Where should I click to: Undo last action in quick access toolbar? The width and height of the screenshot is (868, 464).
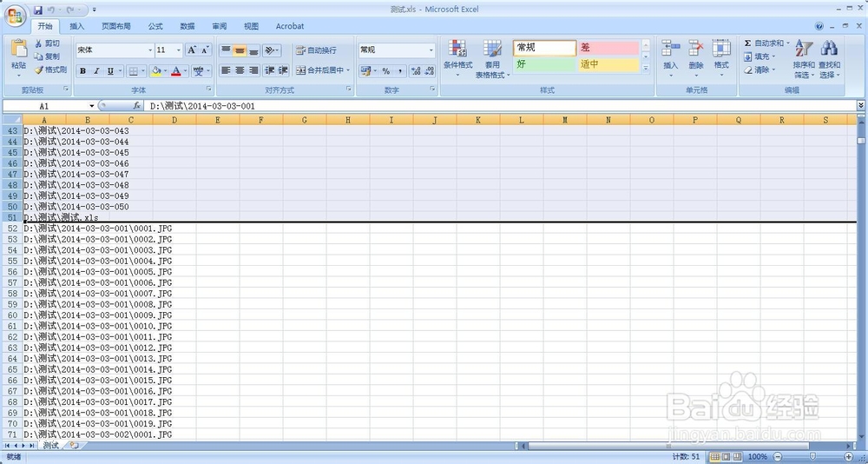pos(51,10)
